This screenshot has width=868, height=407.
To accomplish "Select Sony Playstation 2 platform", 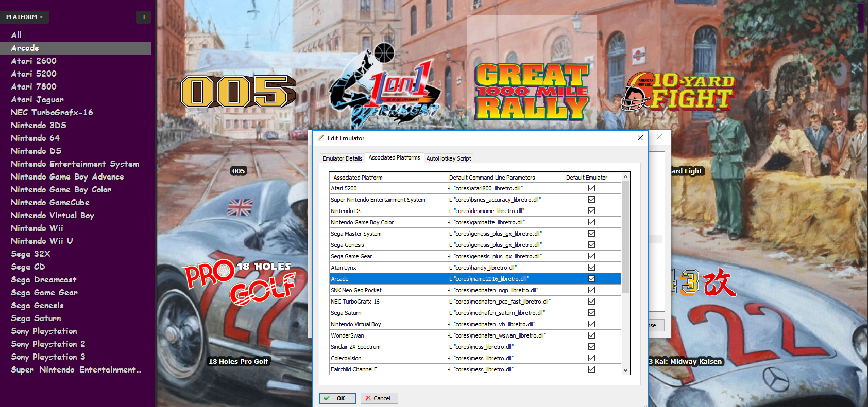I will pos(48,344).
